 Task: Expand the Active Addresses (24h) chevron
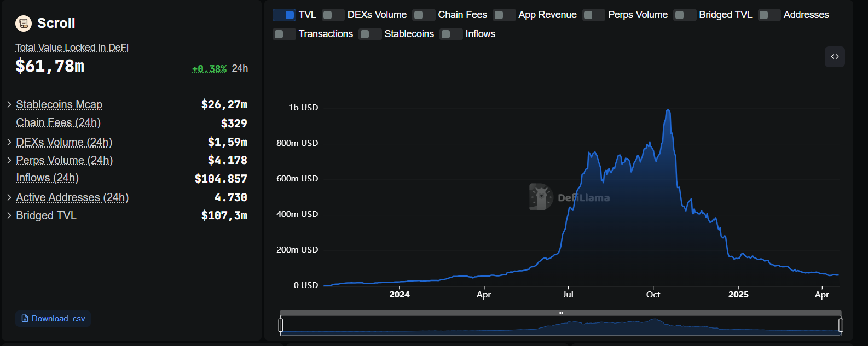[9, 197]
